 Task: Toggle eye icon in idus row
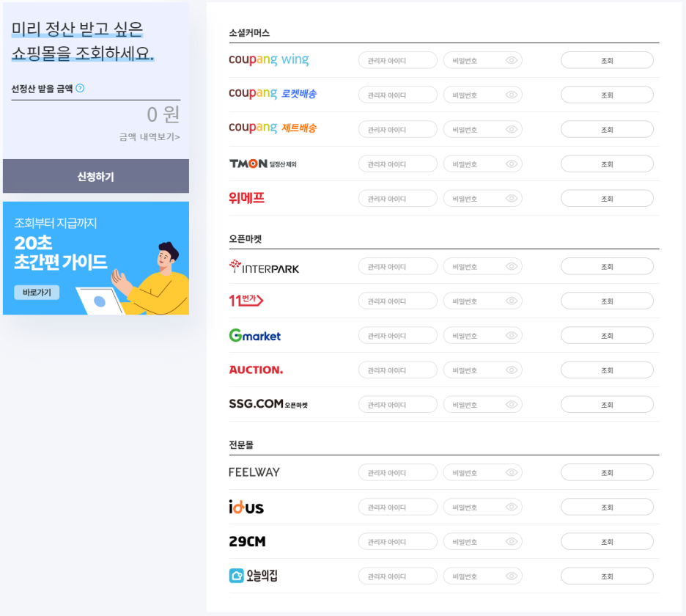[x=512, y=507]
